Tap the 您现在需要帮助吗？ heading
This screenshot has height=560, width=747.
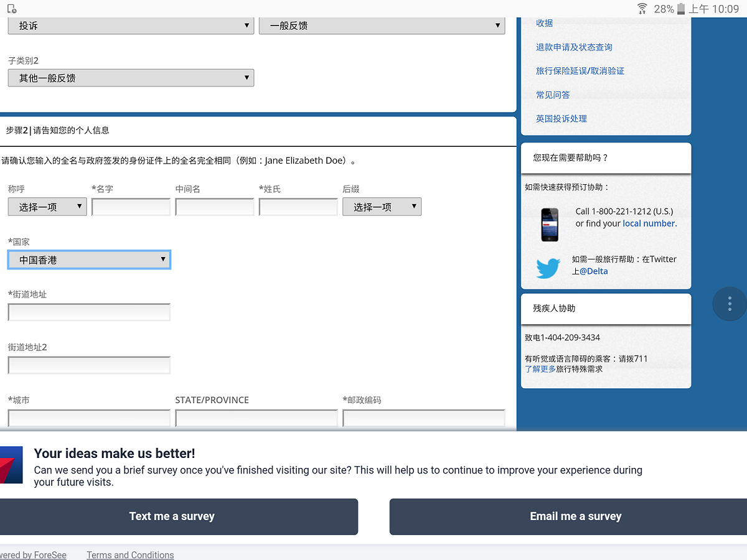(571, 158)
